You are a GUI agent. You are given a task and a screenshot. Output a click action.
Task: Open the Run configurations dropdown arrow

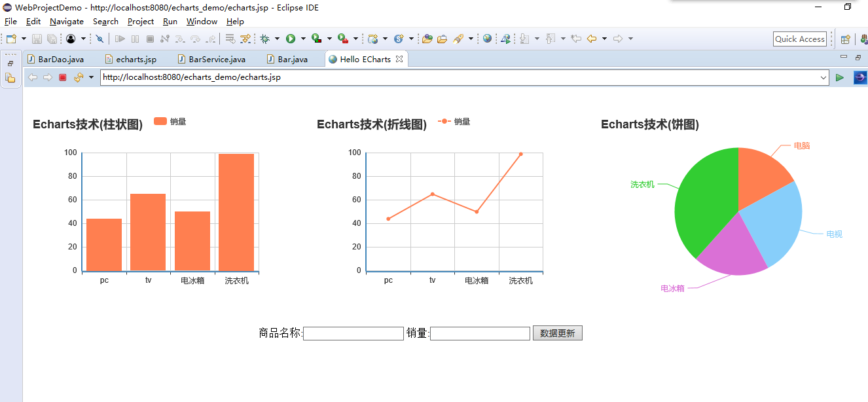pos(303,39)
